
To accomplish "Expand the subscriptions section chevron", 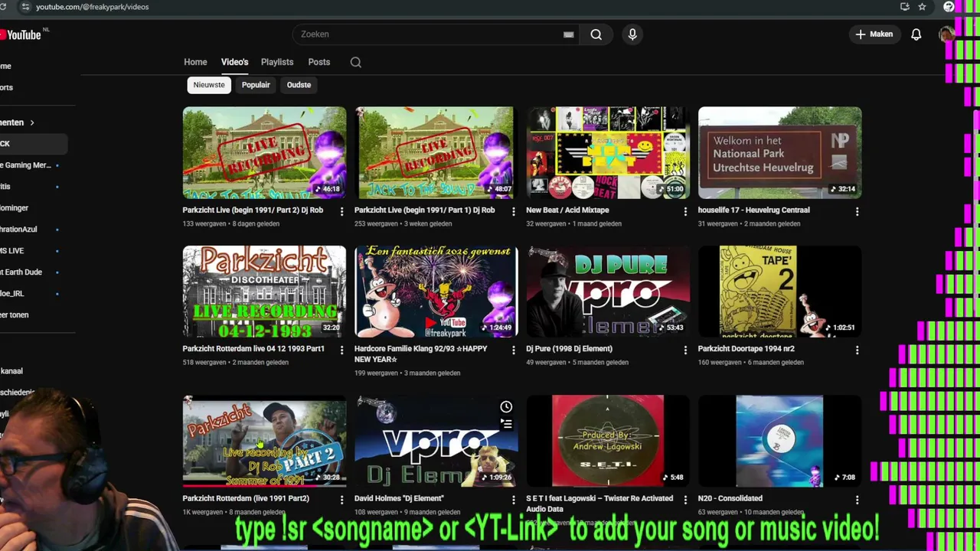I will point(32,122).
